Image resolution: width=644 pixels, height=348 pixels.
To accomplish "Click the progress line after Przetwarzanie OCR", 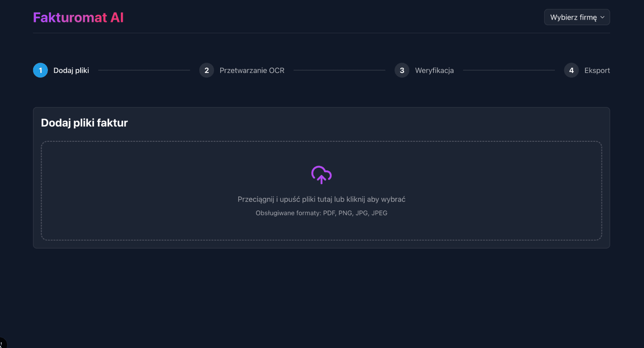I will pos(339,70).
